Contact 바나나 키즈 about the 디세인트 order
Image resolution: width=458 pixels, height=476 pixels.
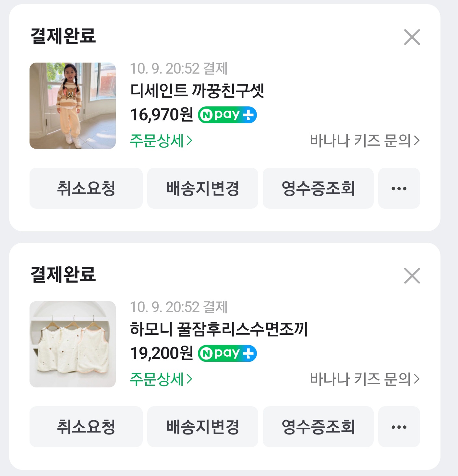pyautogui.click(x=365, y=141)
